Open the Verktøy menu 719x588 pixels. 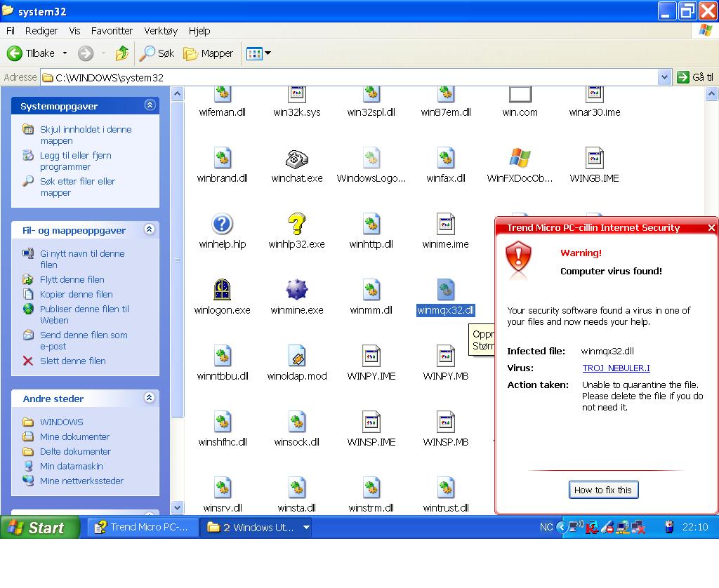pos(161,31)
